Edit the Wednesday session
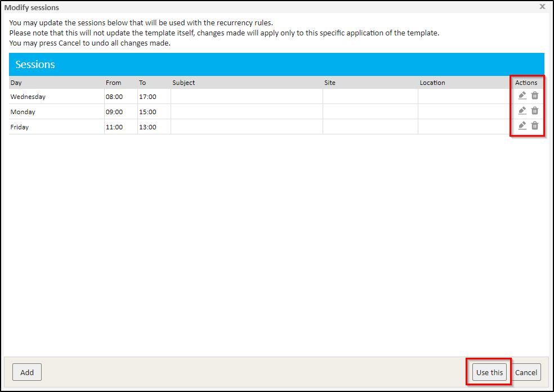Viewport: 554px width, 392px height. [x=522, y=96]
